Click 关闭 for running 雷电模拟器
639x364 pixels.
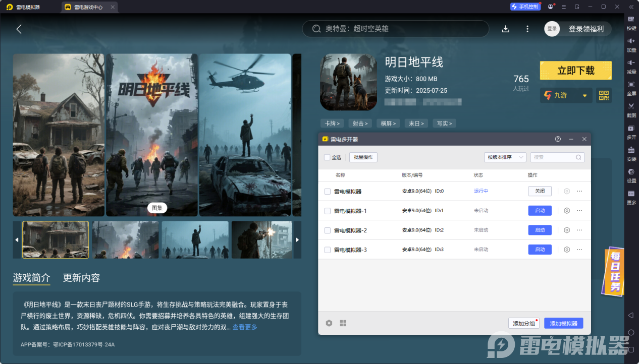pyautogui.click(x=540, y=191)
